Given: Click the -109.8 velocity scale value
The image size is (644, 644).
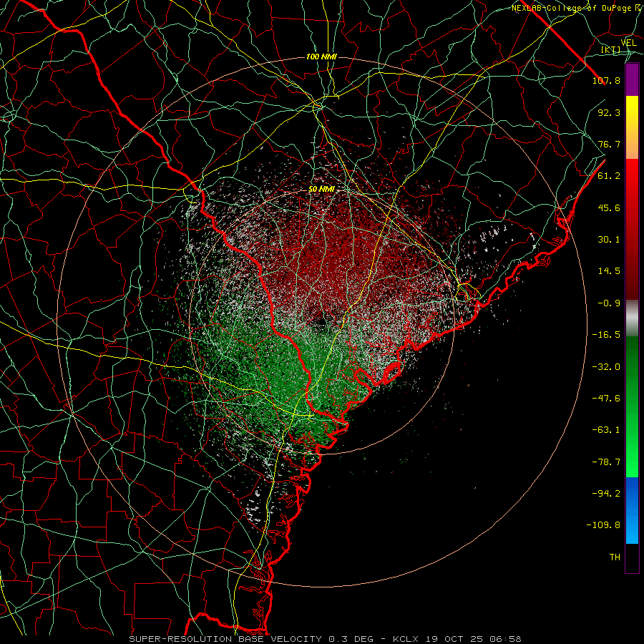Looking at the screenshot, I should (603, 525).
